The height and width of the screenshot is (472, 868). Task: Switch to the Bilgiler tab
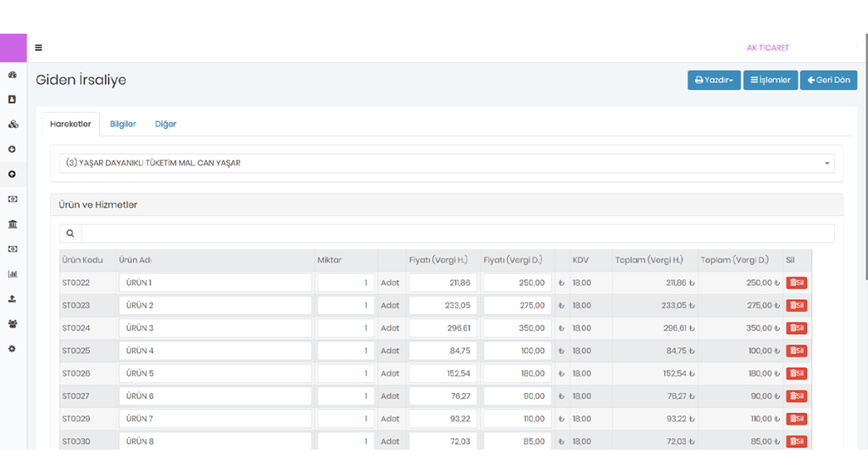[123, 124]
